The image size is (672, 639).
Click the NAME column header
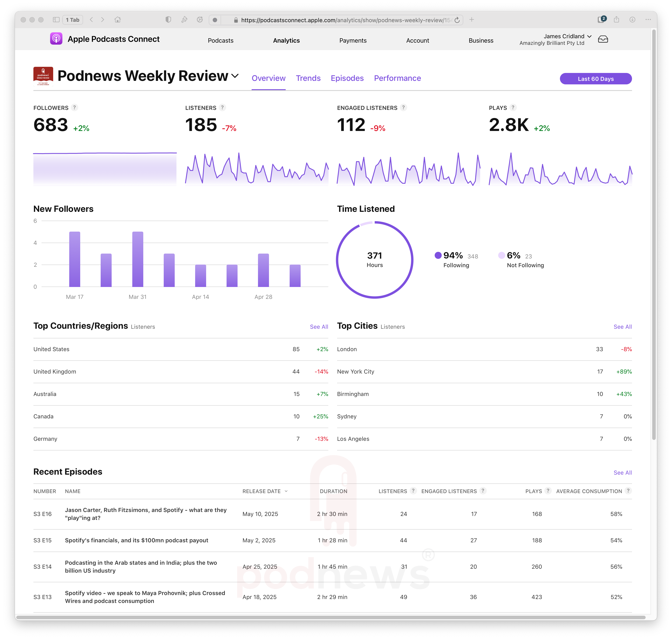pos(73,491)
